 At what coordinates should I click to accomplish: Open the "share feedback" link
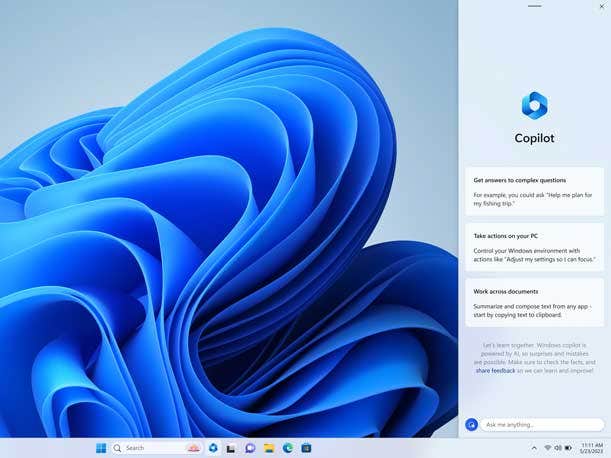(495, 371)
